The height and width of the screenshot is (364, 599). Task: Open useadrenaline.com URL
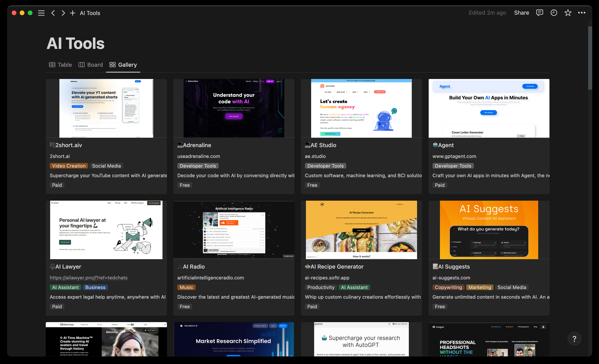point(199,156)
